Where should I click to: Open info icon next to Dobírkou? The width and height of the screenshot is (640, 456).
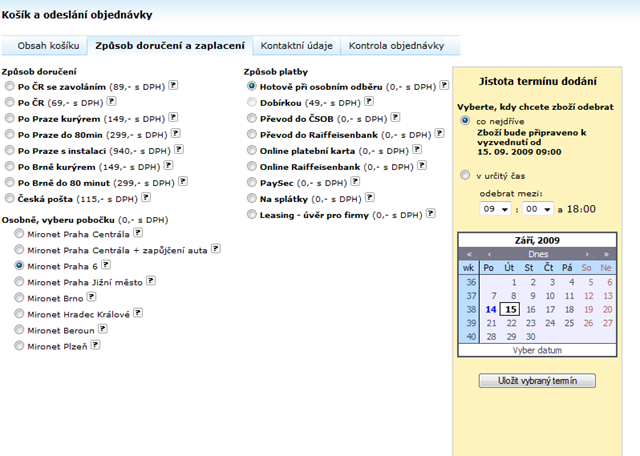[369, 101]
